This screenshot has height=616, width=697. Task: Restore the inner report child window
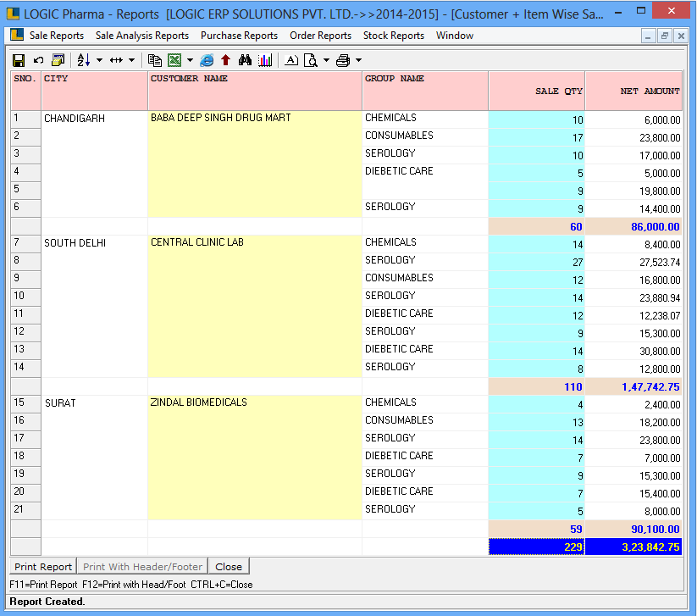coord(665,36)
